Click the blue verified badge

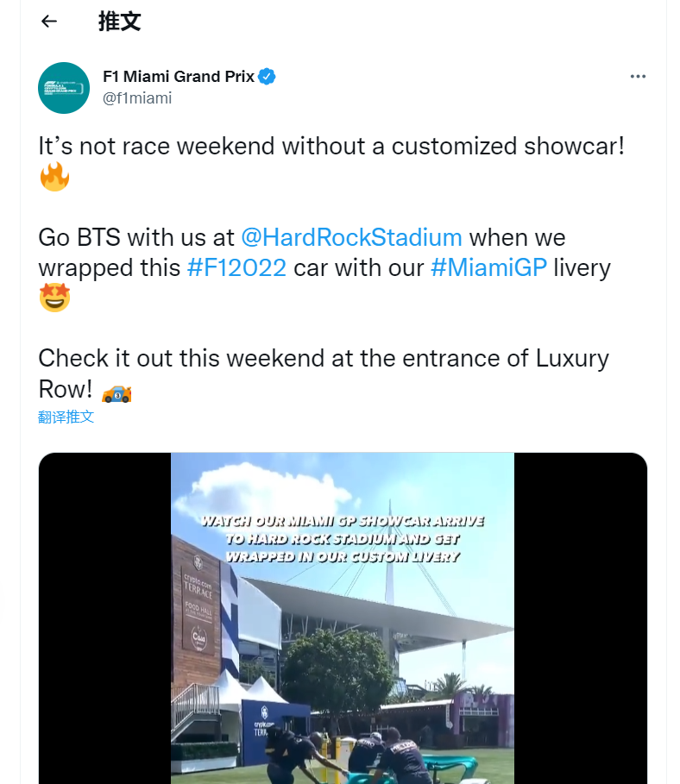coord(268,77)
